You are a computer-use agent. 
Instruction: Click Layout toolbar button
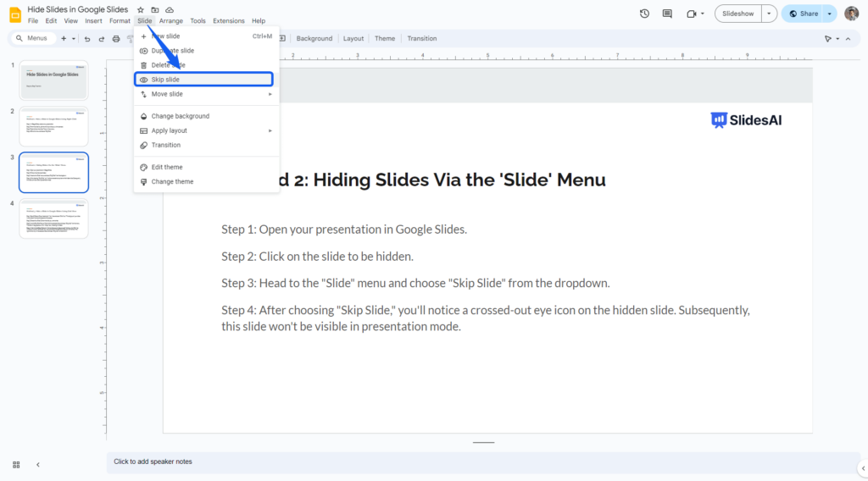(x=353, y=39)
